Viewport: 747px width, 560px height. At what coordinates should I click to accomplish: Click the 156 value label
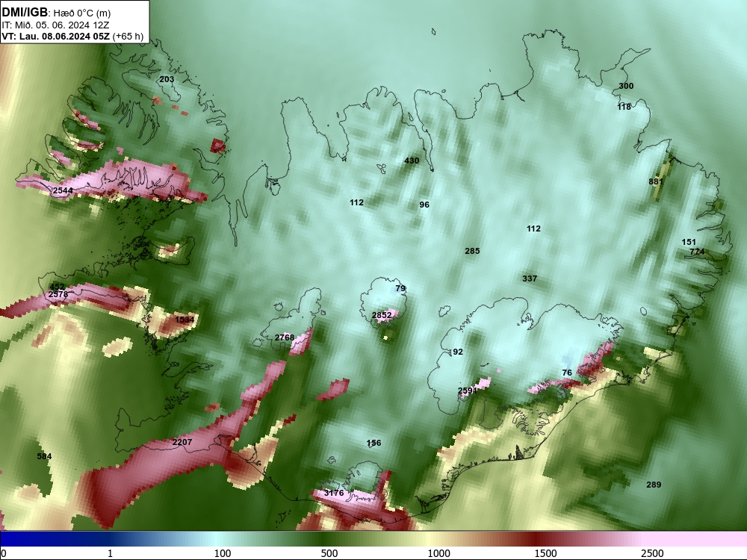[x=373, y=443]
